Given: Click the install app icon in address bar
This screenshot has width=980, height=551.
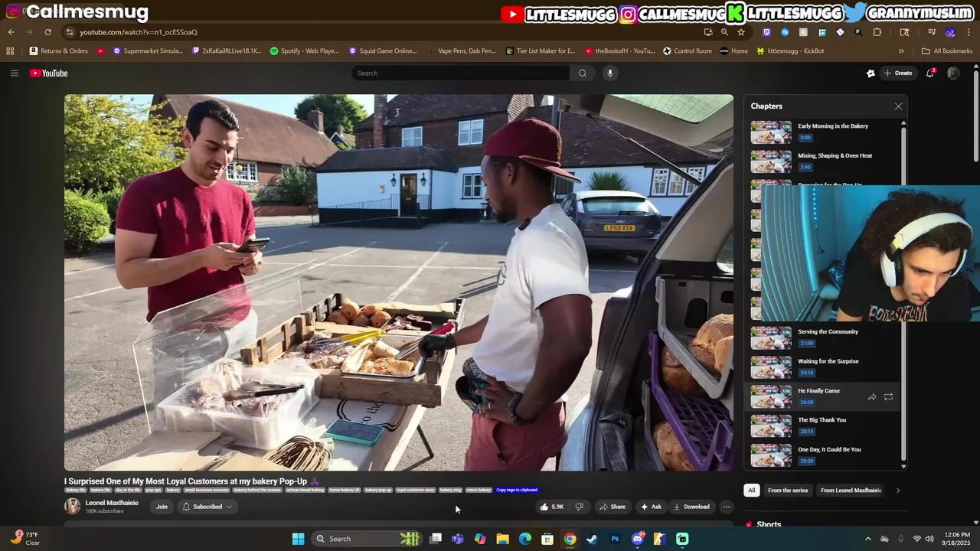Looking at the screenshot, I should tap(707, 32).
